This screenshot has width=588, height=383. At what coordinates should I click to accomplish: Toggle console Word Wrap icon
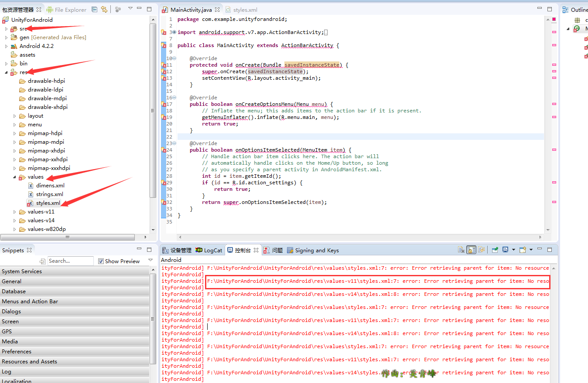(482, 250)
